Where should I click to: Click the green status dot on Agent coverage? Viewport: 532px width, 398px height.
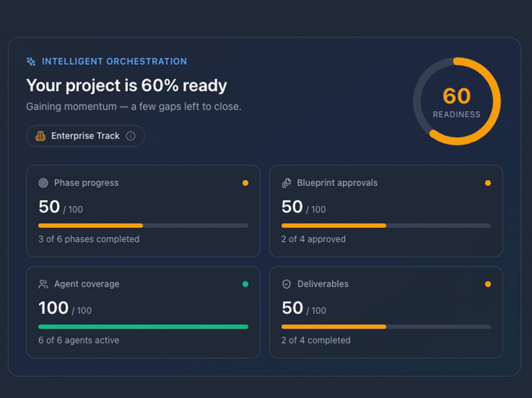[x=245, y=284]
